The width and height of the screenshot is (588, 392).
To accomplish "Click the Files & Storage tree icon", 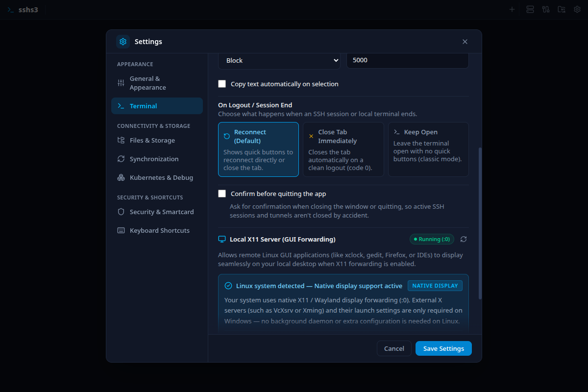I will 121,140.
